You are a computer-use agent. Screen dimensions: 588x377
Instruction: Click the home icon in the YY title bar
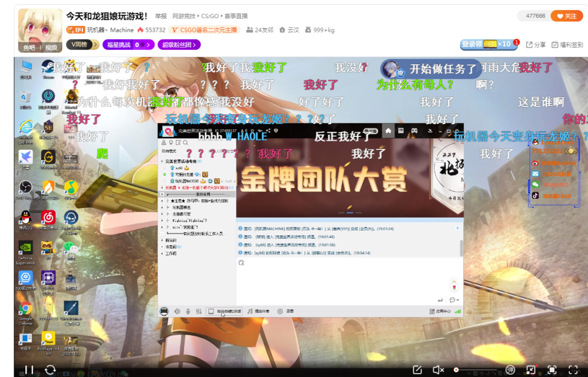(388, 131)
